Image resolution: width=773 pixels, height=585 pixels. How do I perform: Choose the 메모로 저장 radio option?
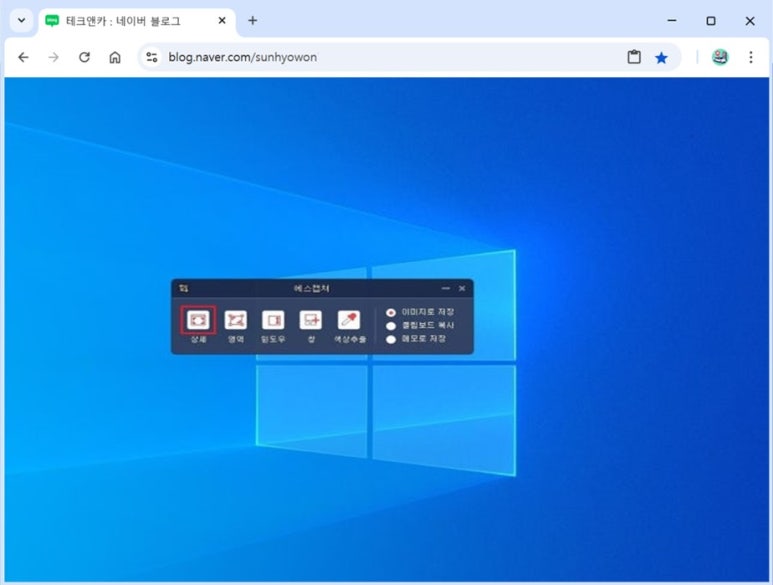391,339
